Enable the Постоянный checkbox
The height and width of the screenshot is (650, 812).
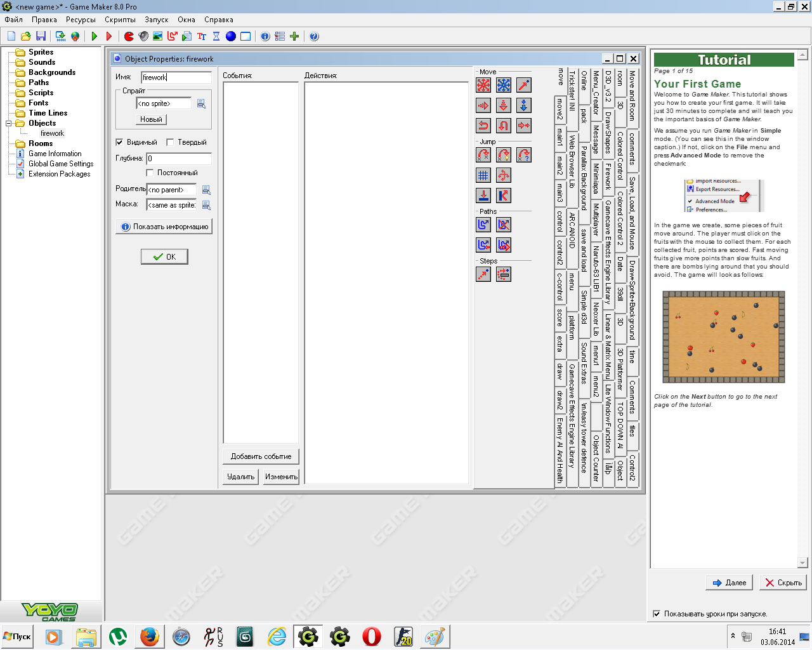(150, 173)
